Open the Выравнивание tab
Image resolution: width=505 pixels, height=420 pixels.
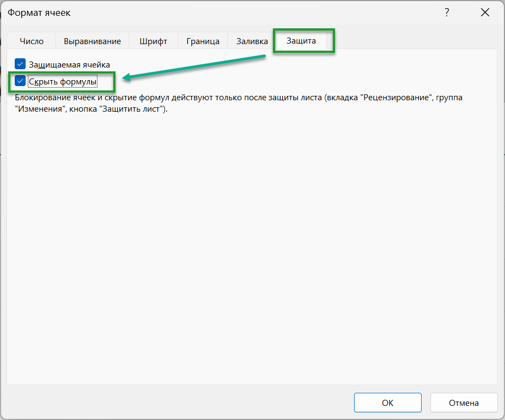(92, 41)
